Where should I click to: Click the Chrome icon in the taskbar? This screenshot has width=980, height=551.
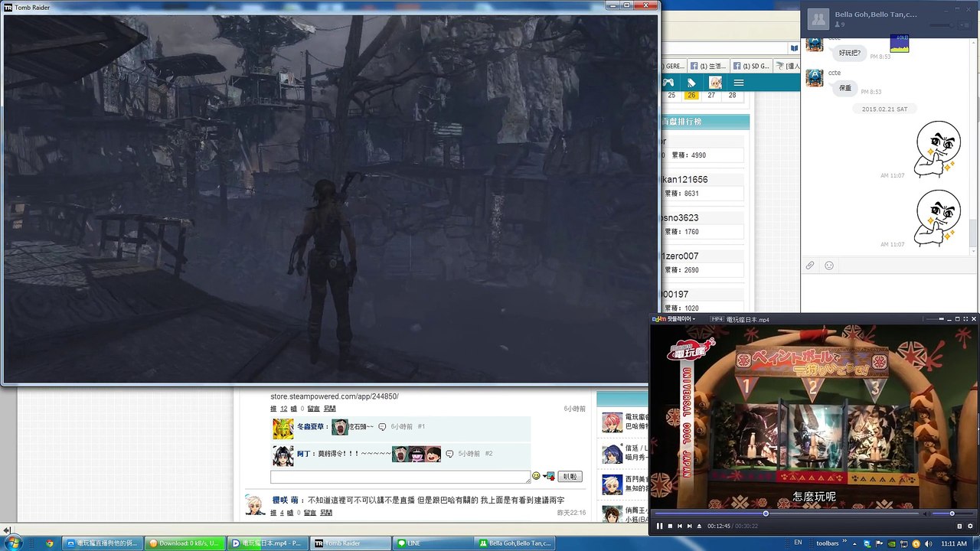[x=49, y=543]
